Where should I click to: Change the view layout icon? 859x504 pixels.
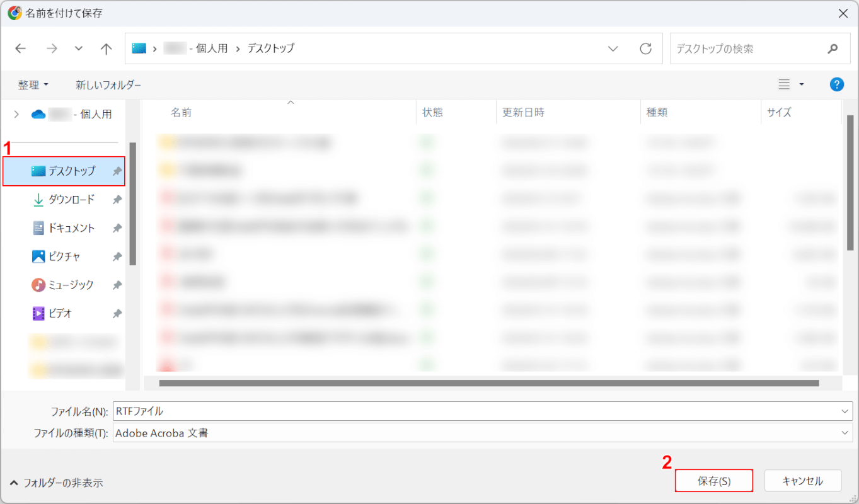[x=784, y=84]
